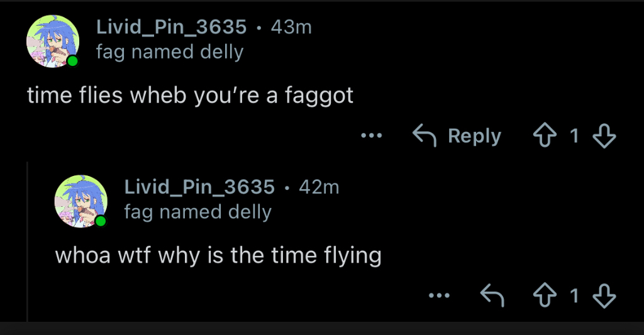Downvote the nested reply posted 42m ago
This screenshot has width=644, height=335.
(x=604, y=295)
